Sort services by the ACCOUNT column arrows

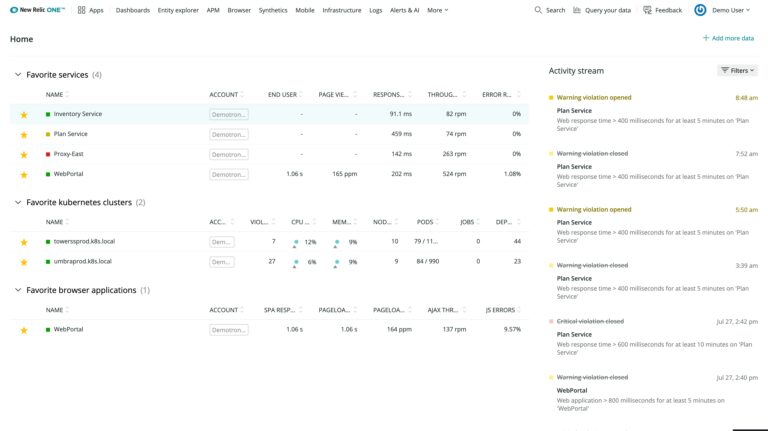click(x=242, y=95)
